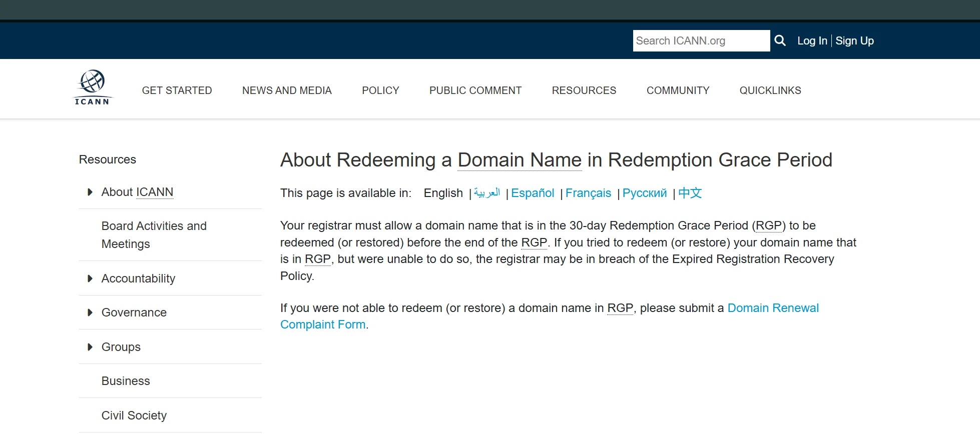
Task: Switch page to Русский
Action: 645,193
